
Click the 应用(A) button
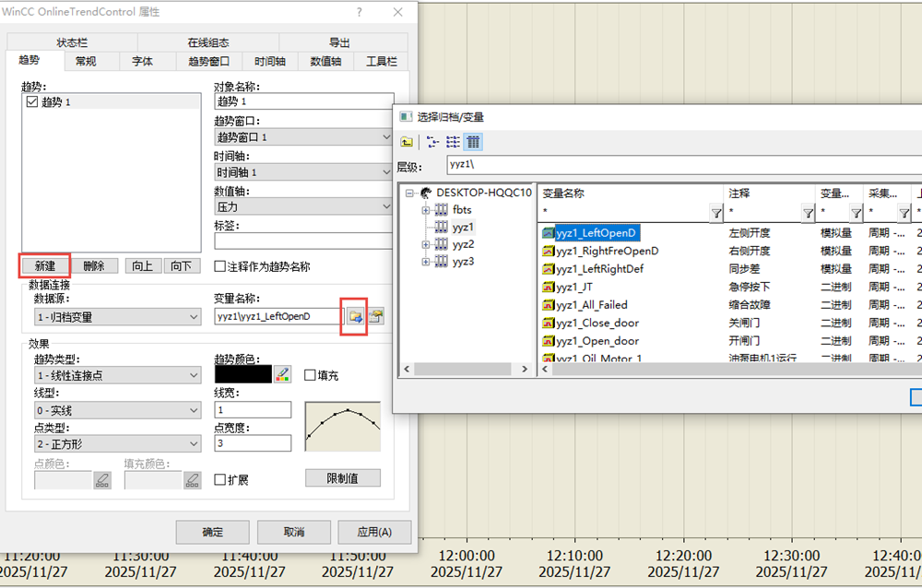[x=373, y=532]
